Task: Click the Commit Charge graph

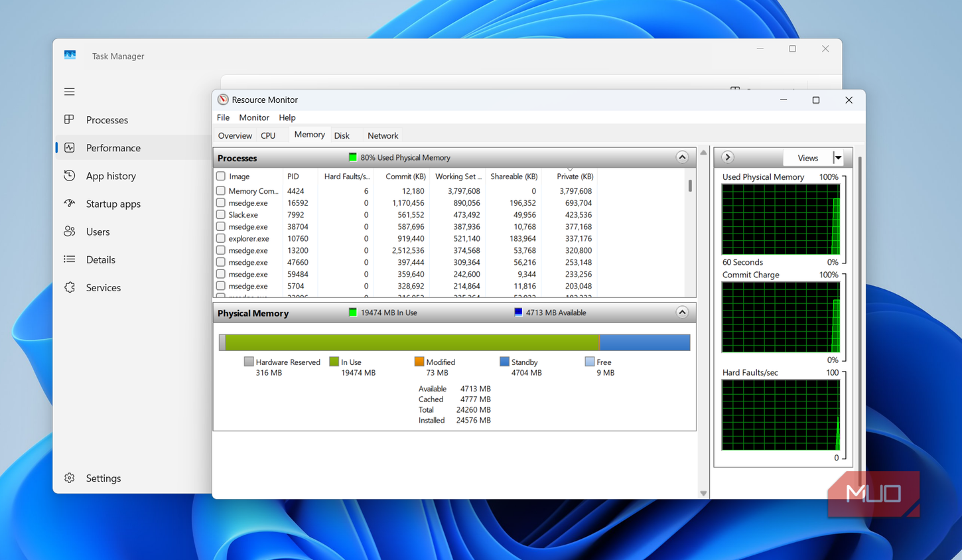Action: (x=781, y=317)
